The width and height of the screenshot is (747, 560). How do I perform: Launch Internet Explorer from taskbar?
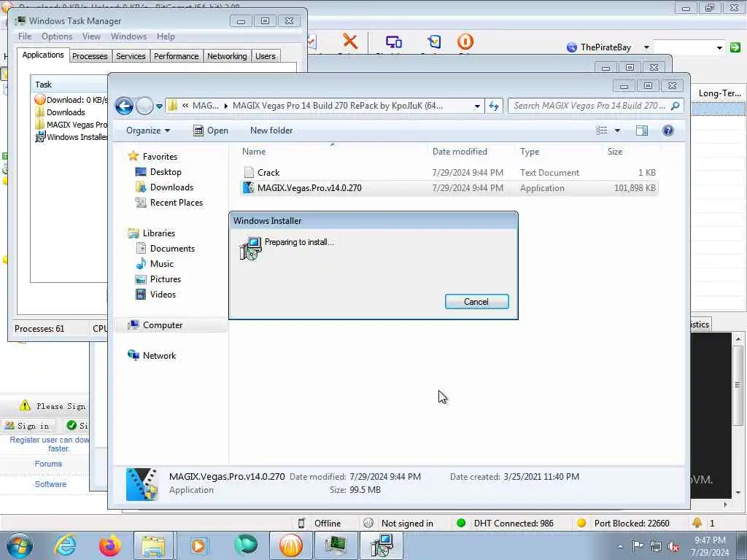coord(65,545)
